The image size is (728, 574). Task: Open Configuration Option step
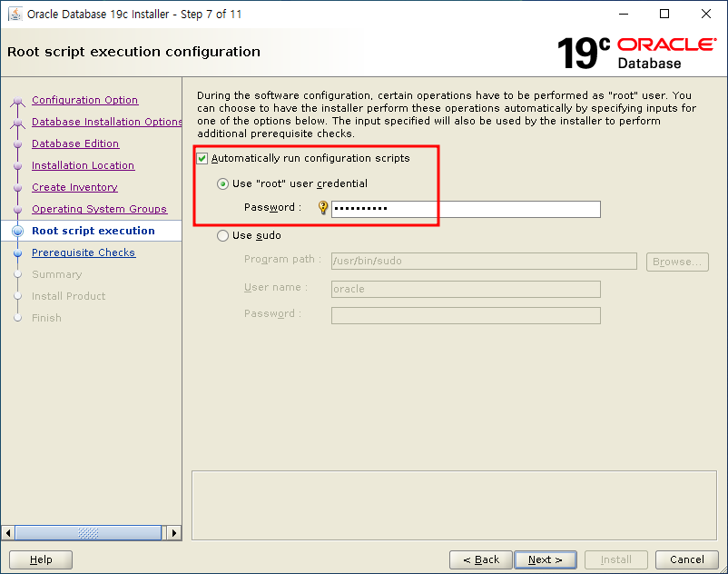(85, 100)
